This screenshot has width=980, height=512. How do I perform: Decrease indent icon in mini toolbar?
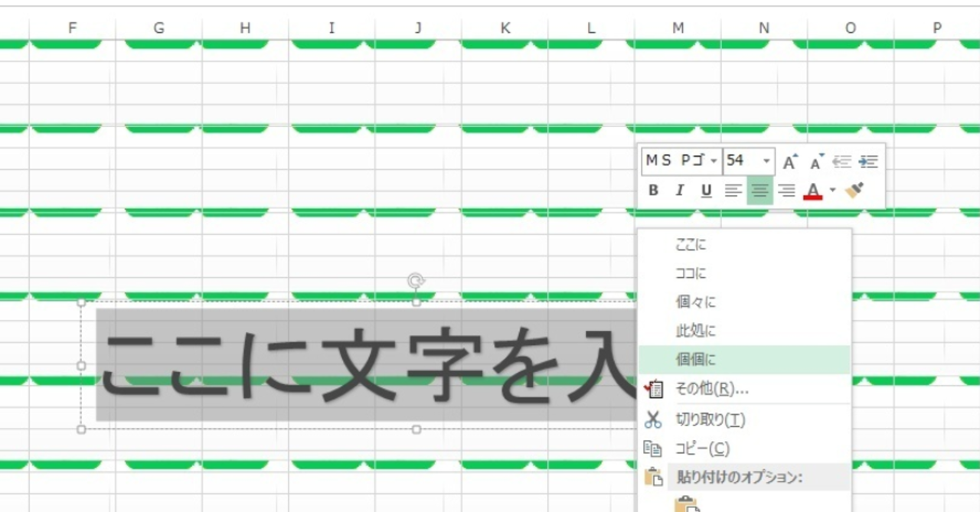[x=842, y=161]
